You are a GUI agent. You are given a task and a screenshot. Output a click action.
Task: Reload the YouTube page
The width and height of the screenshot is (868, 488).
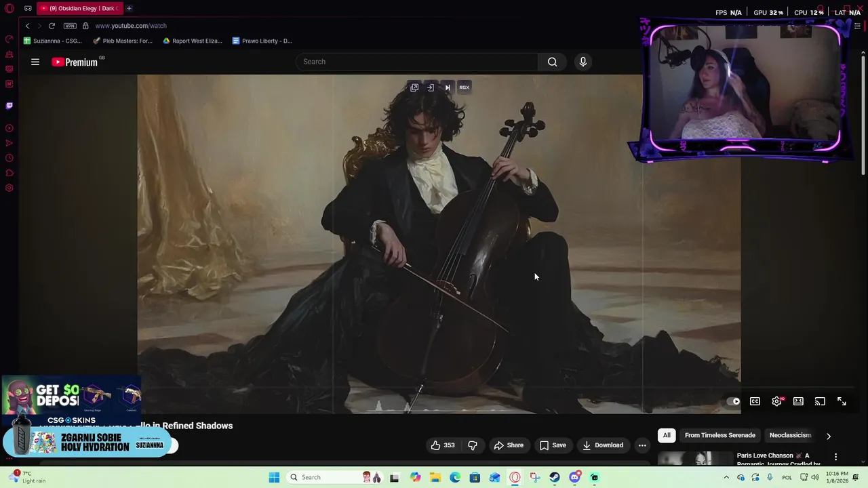[52, 26]
